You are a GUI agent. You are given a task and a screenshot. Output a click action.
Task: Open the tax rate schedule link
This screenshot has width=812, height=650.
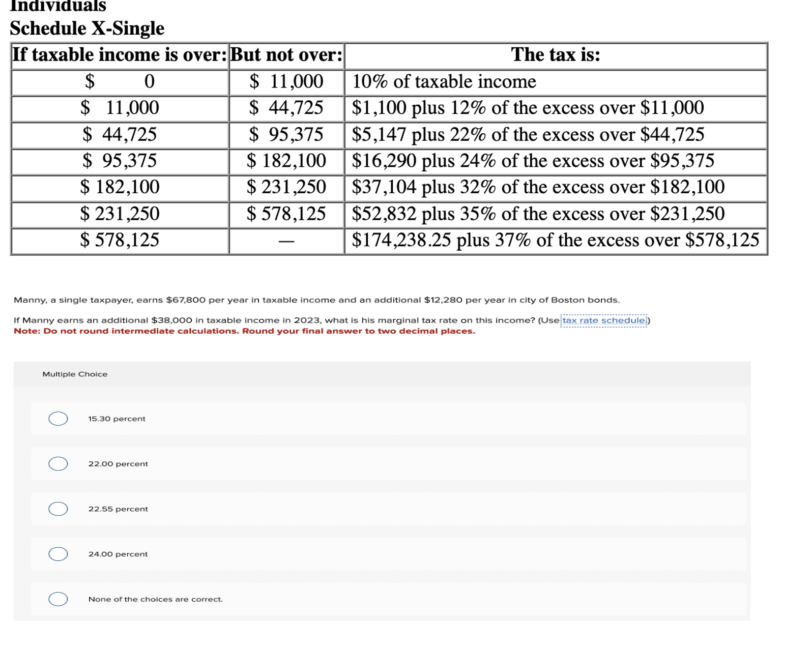(603, 320)
